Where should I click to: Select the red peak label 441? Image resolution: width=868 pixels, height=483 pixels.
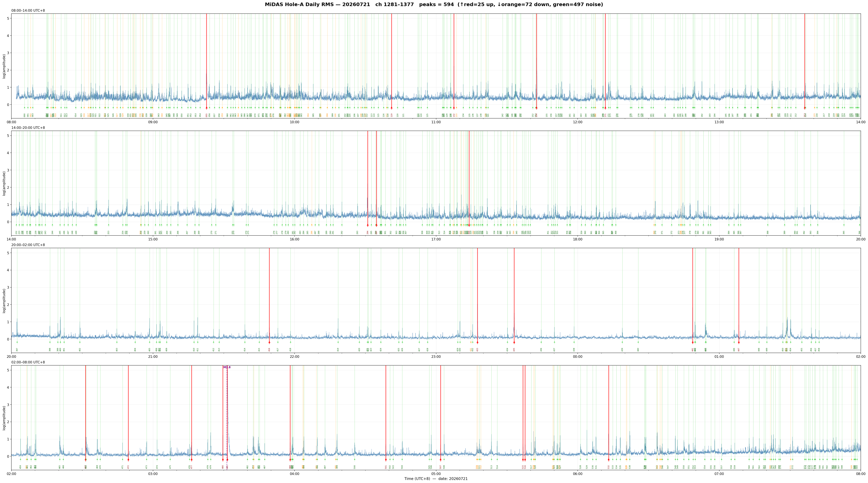tap(693, 350)
